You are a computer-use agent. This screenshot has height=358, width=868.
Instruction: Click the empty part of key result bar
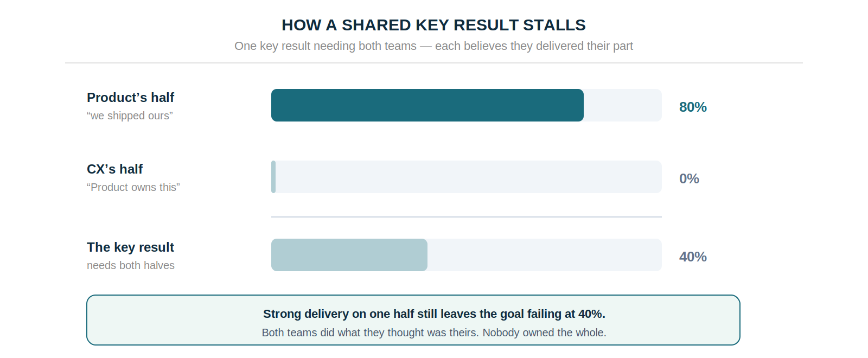545,255
